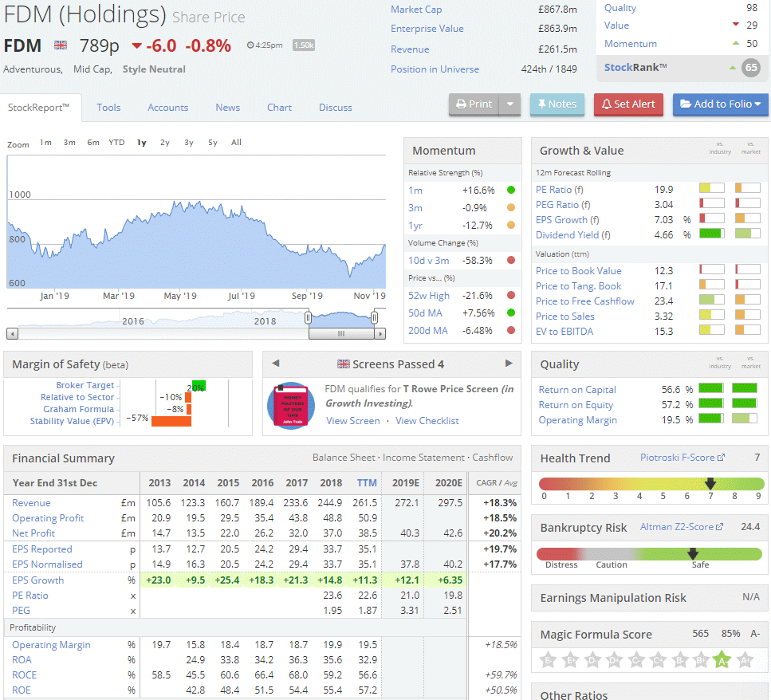Click the 1.50k volume badge

click(x=304, y=45)
